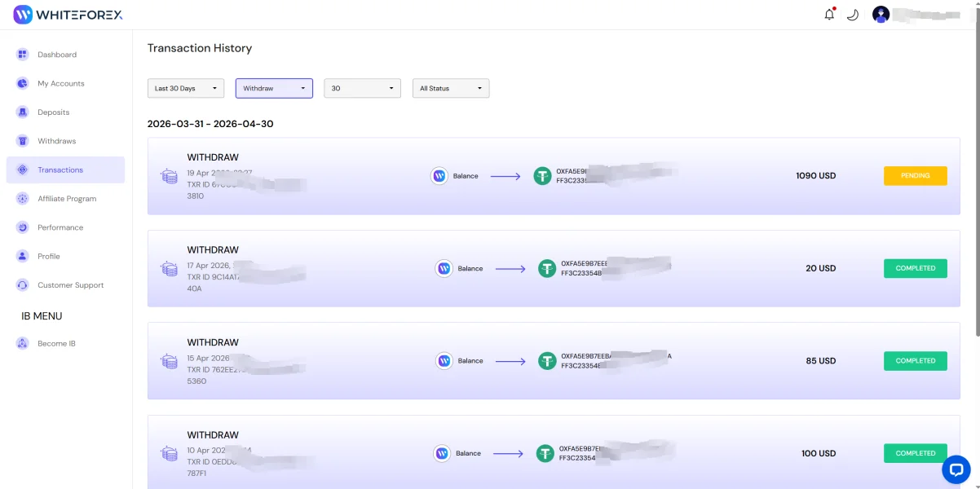Open the Withdraw type filter dropdown
The image size is (980, 489).
coord(274,88)
